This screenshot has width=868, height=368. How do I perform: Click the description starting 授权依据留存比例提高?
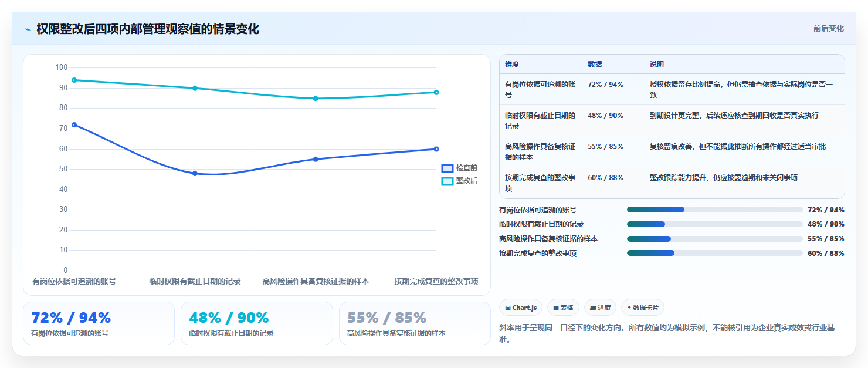pos(744,89)
